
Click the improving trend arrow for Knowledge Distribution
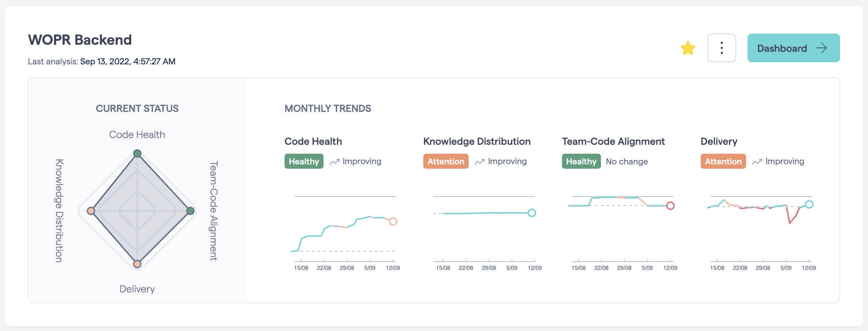pos(479,162)
